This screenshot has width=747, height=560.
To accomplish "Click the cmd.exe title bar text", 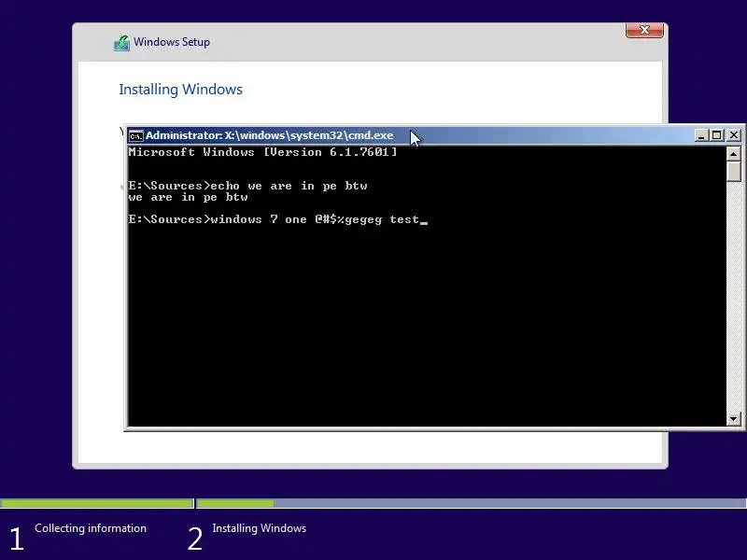I will (x=270, y=135).
